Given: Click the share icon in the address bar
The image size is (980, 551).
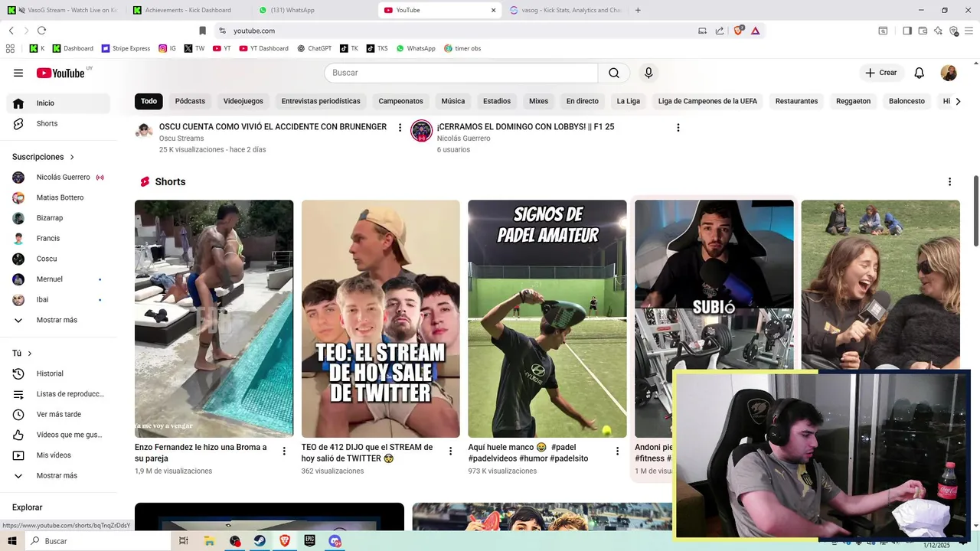Looking at the screenshot, I should (720, 31).
